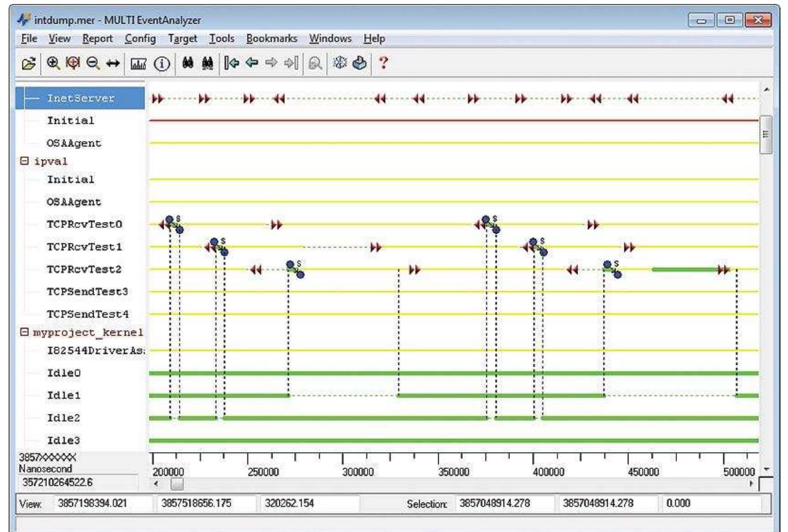
Task: Select the I82544DriverAs row label
Action: pos(95,350)
